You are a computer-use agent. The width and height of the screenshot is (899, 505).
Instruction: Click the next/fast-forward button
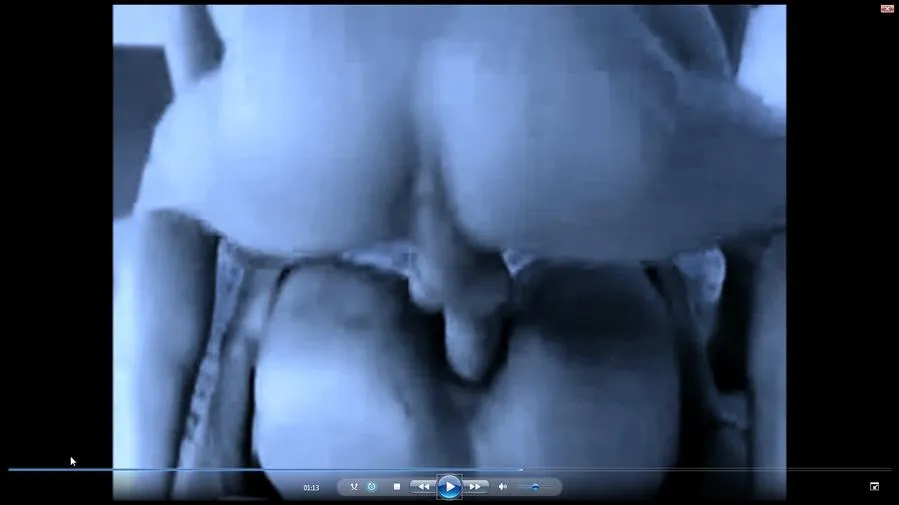point(475,487)
